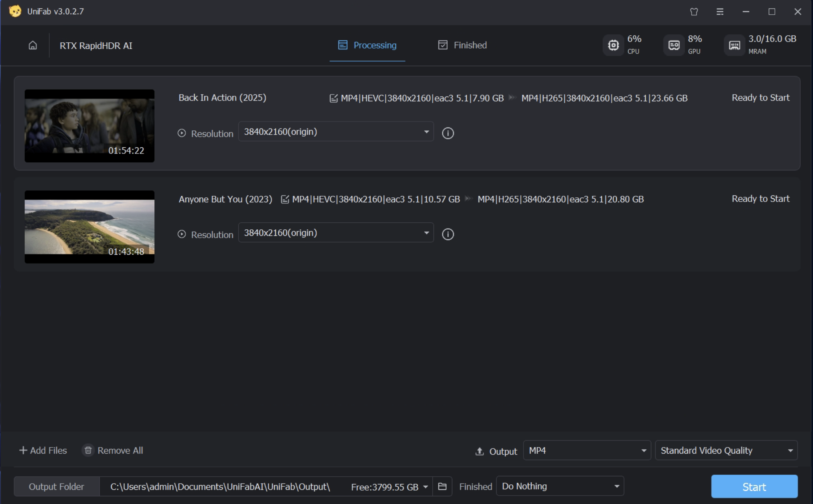Screen dimensions: 813x504
Task: Expand the output path Free space dropdown arrow
Action: (x=425, y=487)
